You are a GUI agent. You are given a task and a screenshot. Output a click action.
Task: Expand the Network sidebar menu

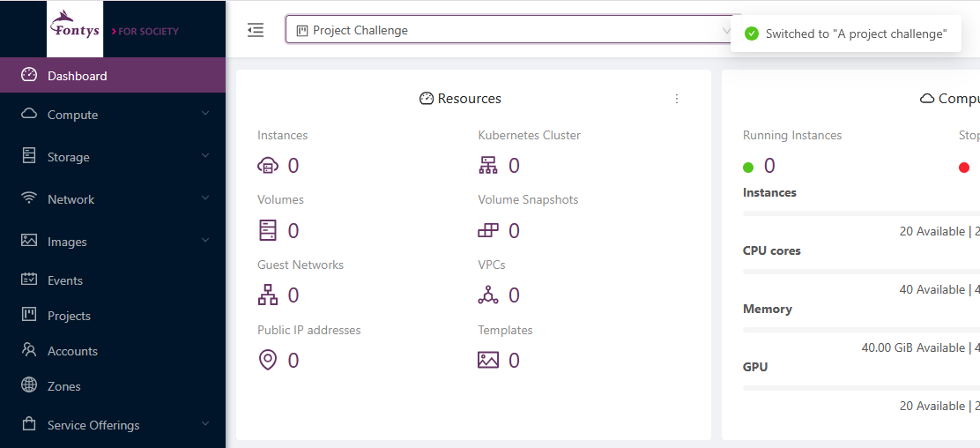point(113,199)
